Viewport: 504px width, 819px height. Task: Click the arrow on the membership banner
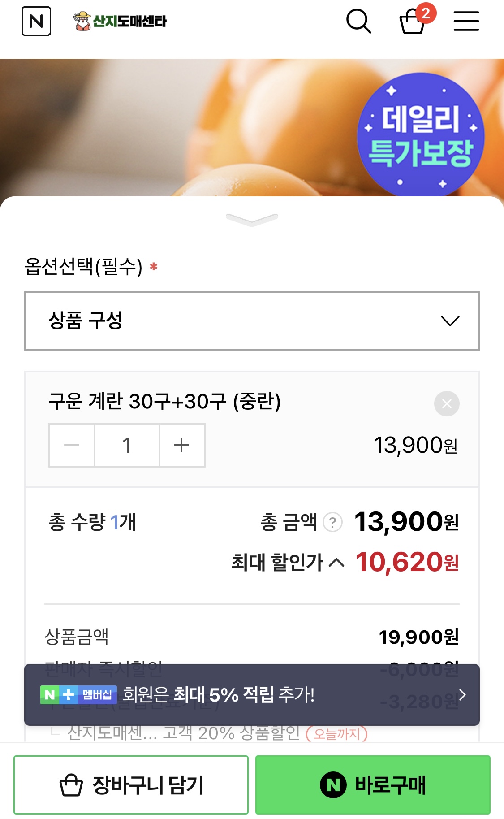pos(463,694)
